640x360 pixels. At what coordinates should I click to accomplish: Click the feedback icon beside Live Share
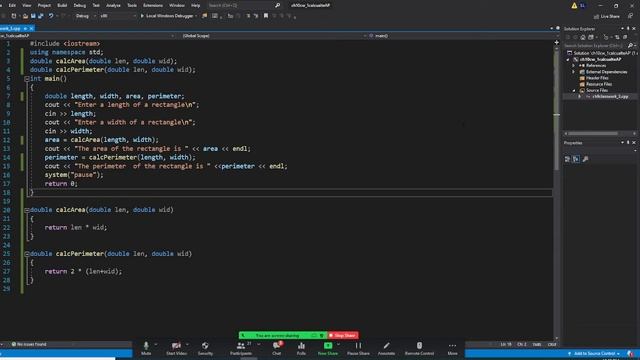pyautogui.click(x=631, y=16)
